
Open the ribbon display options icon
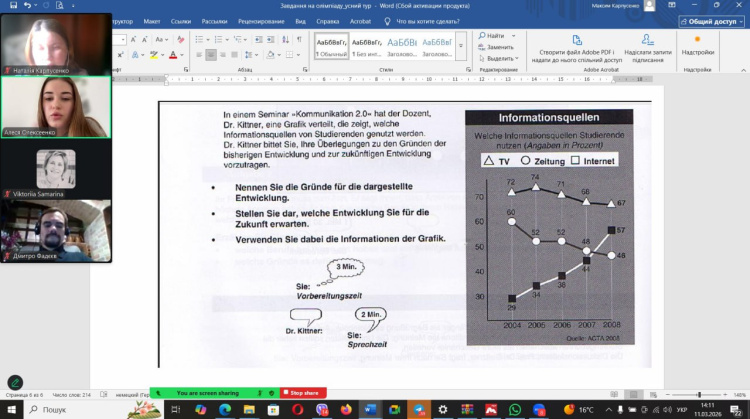[x=672, y=5]
